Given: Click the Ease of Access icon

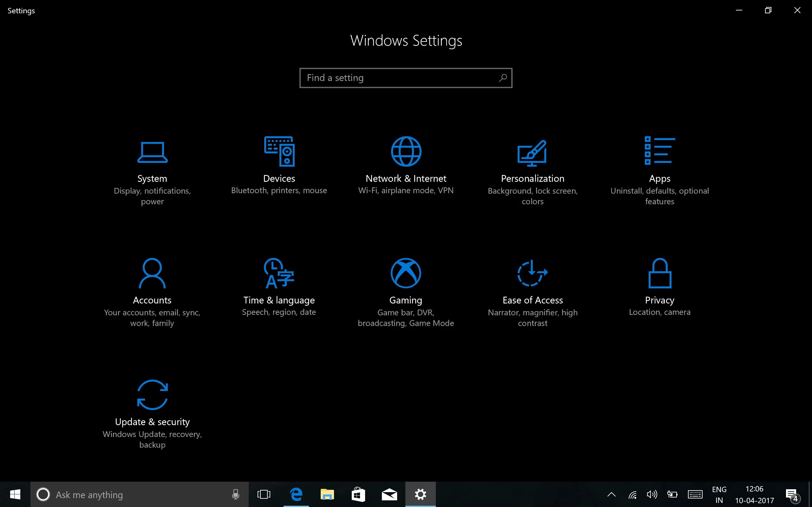Looking at the screenshot, I should (532, 273).
